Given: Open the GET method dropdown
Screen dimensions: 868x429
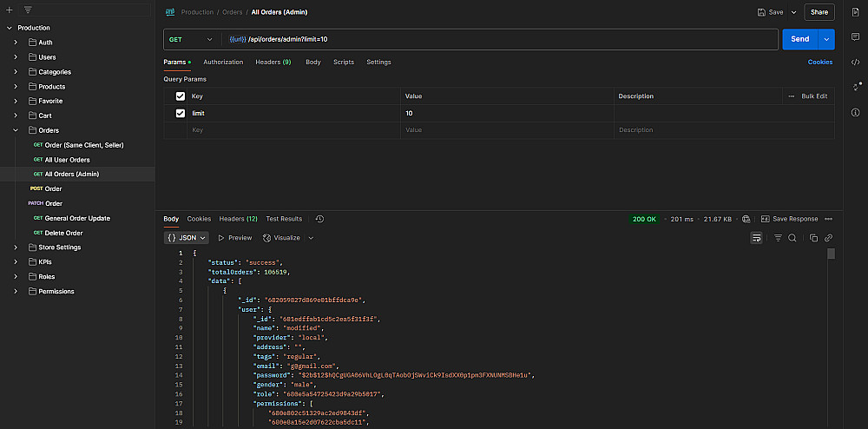Looking at the screenshot, I should tap(191, 39).
